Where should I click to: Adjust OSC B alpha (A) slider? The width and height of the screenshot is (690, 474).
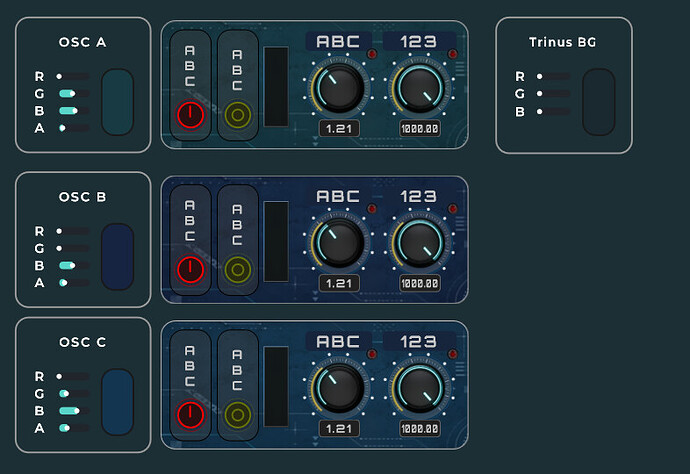[73, 283]
